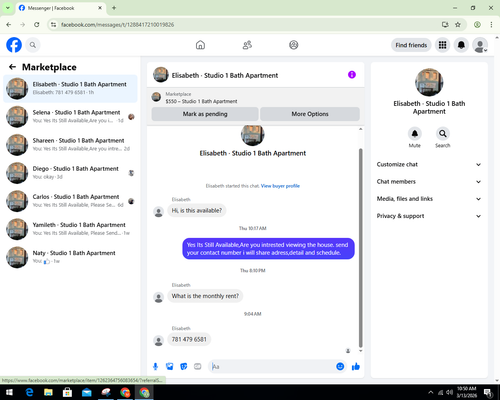Open the Yamileth conversation
The height and width of the screenshot is (400, 500).
point(70,229)
